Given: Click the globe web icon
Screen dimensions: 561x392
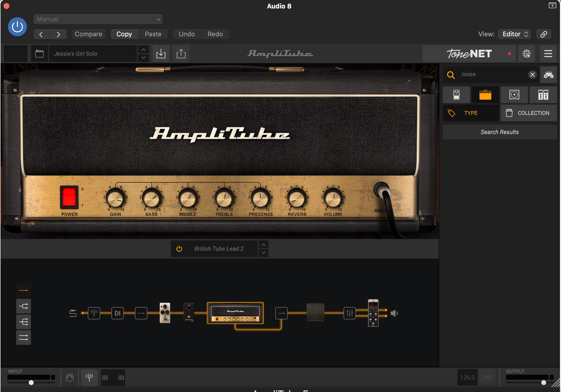Looking at the screenshot, I should (x=527, y=53).
